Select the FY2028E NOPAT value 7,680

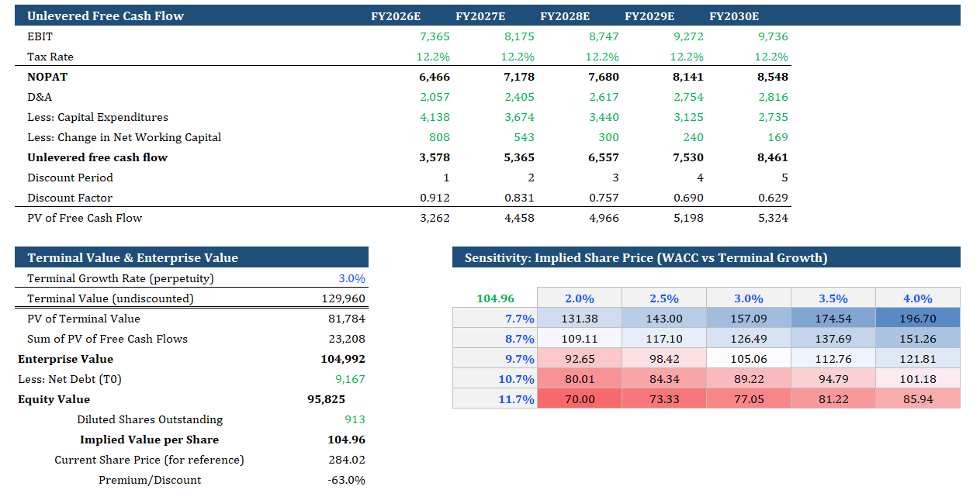604,77
